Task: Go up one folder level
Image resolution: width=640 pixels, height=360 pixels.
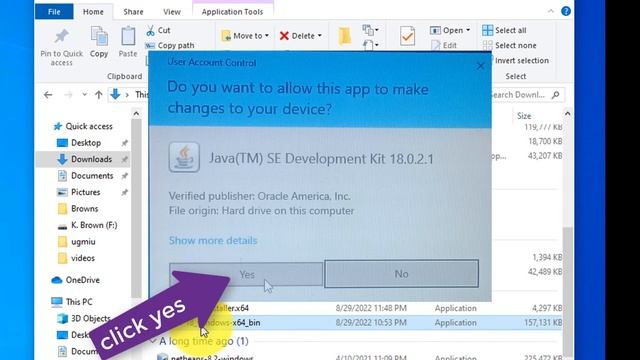Action: point(98,95)
